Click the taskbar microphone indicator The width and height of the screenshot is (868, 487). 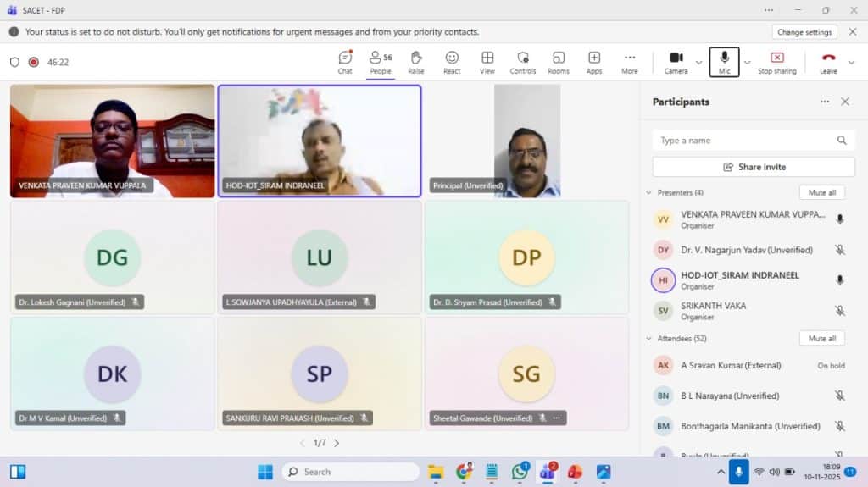click(738, 472)
